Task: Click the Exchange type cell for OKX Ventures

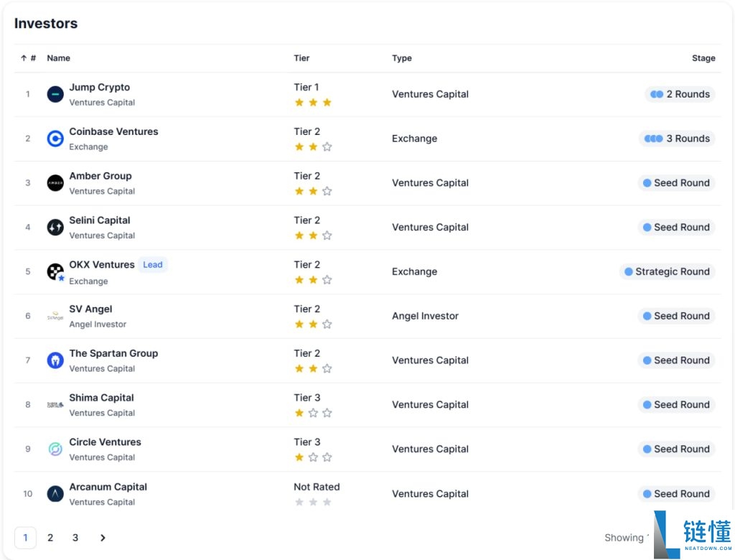Action: pyautogui.click(x=414, y=271)
